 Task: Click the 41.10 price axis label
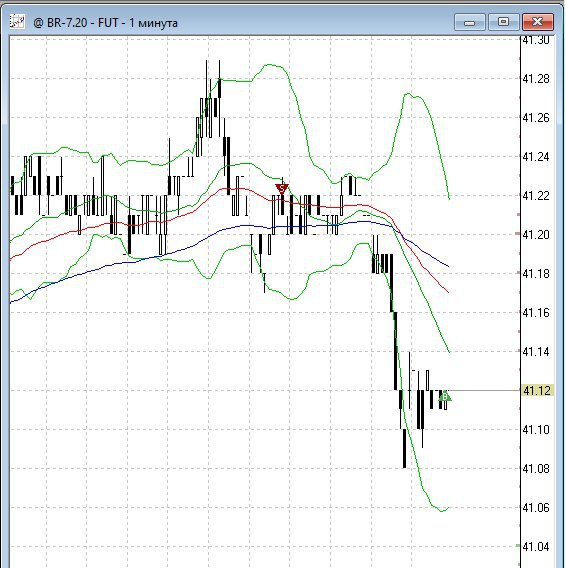coord(536,430)
